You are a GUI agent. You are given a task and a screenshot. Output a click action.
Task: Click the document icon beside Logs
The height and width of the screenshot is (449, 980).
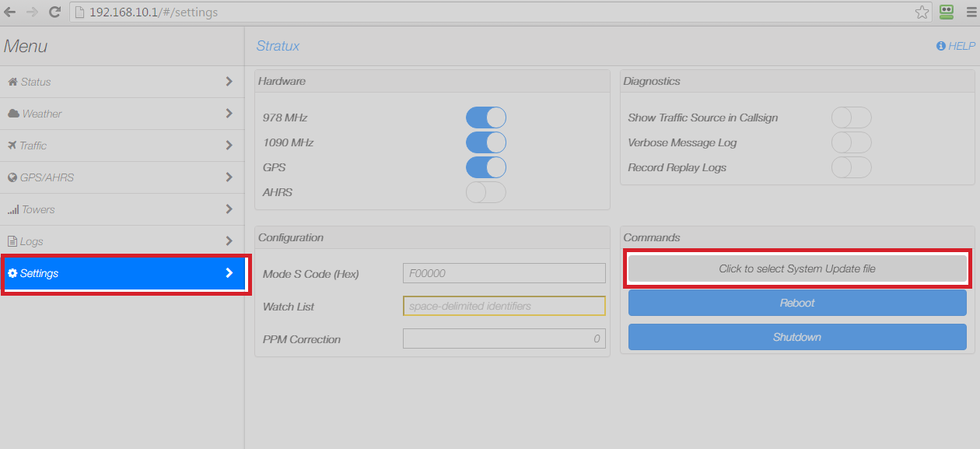(x=12, y=241)
